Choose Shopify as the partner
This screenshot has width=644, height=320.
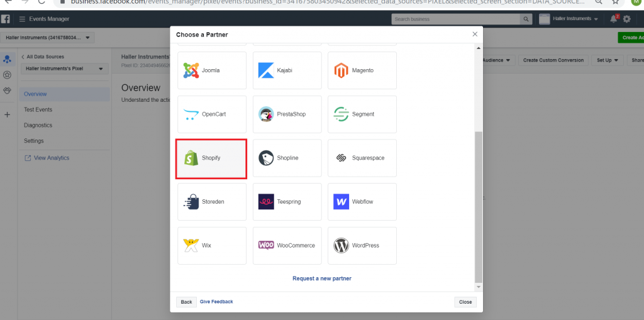coord(211,158)
